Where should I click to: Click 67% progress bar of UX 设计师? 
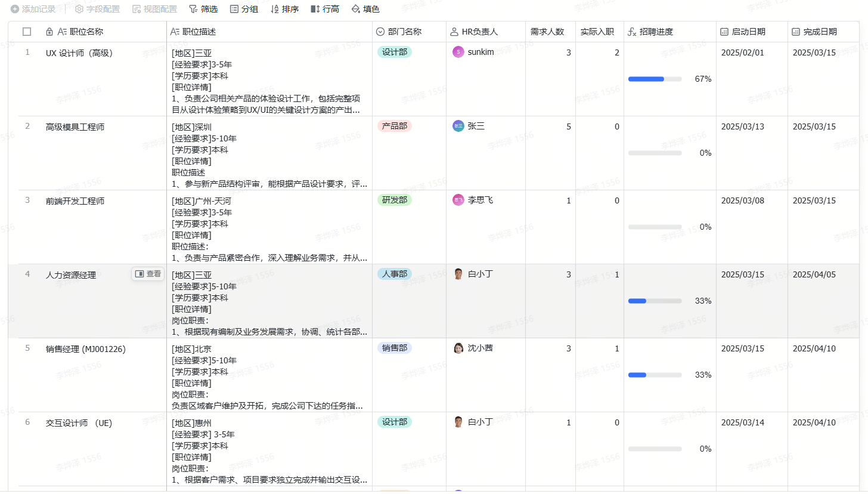(655, 79)
